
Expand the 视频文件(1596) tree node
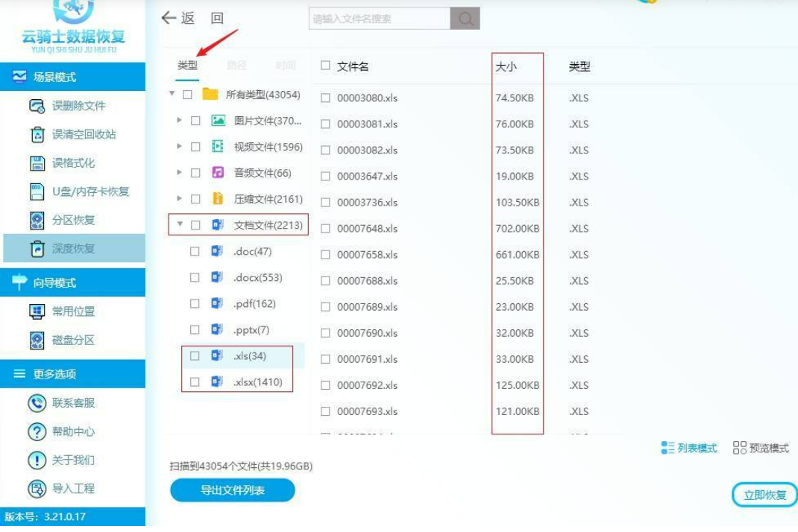click(x=180, y=147)
